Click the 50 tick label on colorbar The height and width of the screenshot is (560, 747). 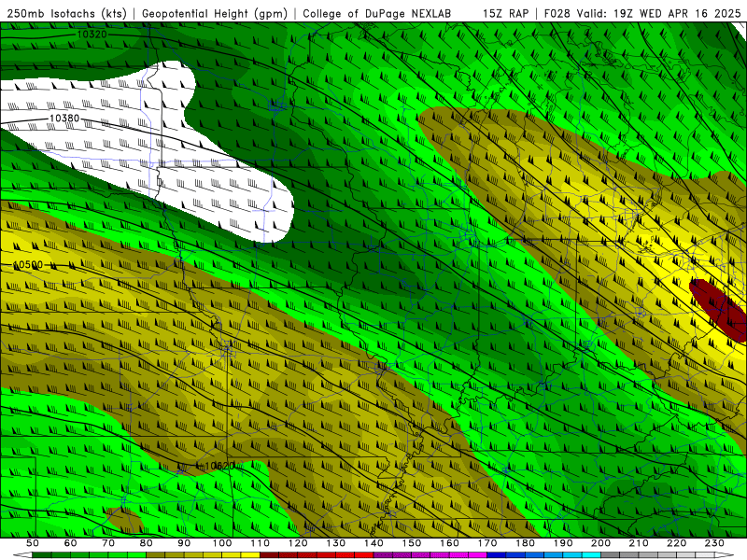click(x=33, y=543)
